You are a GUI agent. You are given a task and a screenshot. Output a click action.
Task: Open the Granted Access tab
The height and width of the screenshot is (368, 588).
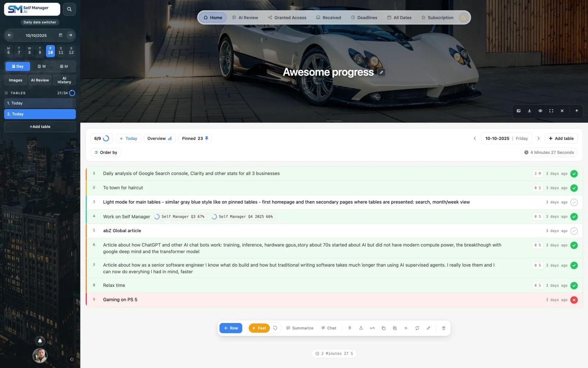point(287,18)
